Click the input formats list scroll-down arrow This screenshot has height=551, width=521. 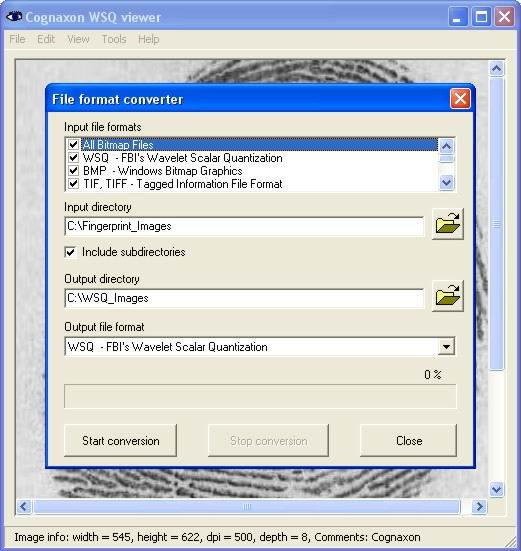(447, 183)
